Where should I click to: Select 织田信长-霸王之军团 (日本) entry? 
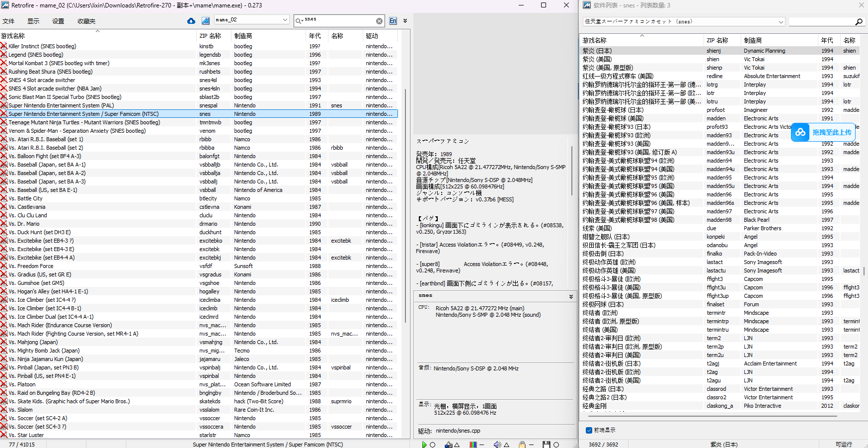click(720, 245)
